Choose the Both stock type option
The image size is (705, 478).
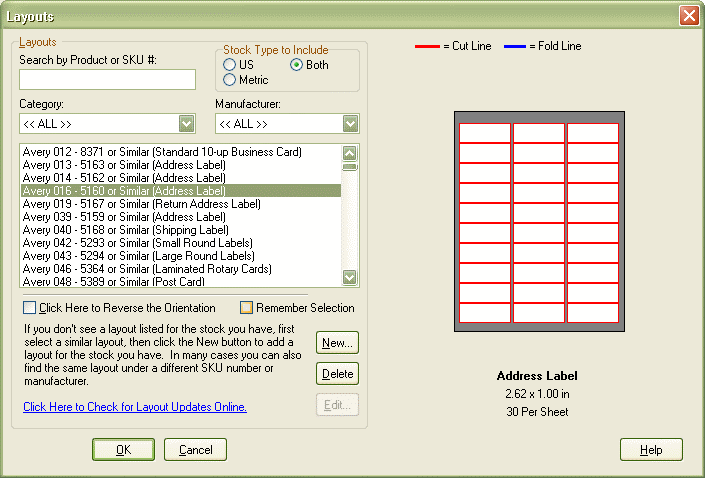[296, 65]
